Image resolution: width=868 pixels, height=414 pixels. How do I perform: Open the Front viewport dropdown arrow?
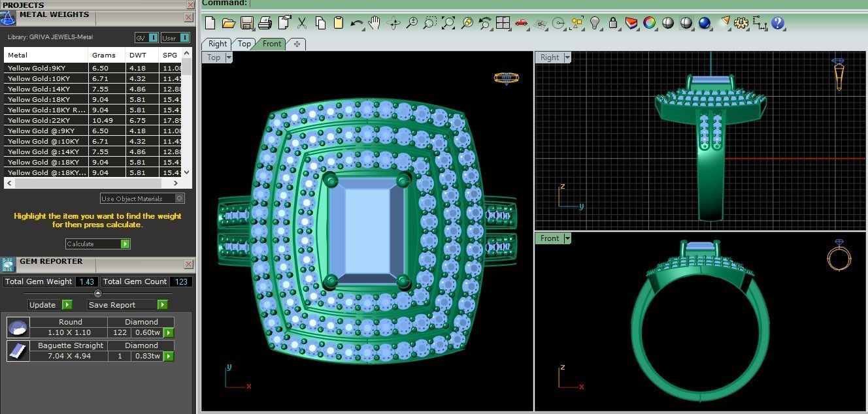pyautogui.click(x=567, y=238)
